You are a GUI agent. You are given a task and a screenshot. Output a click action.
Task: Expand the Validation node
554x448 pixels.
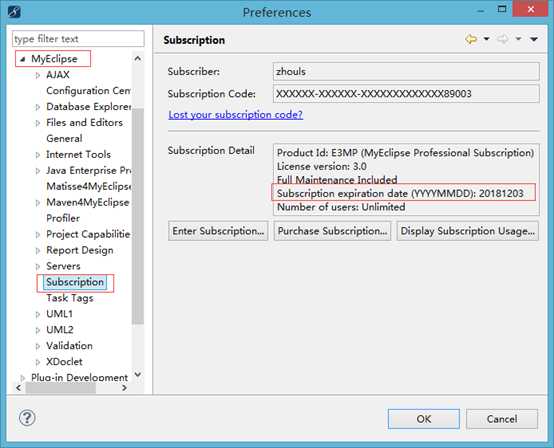[x=38, y=346]
